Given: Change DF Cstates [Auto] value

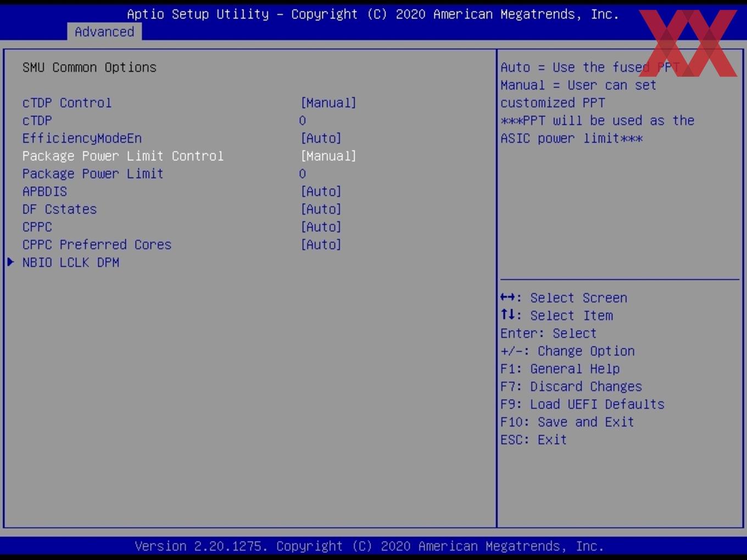Looking at the screenshot, I should (321, 209).
